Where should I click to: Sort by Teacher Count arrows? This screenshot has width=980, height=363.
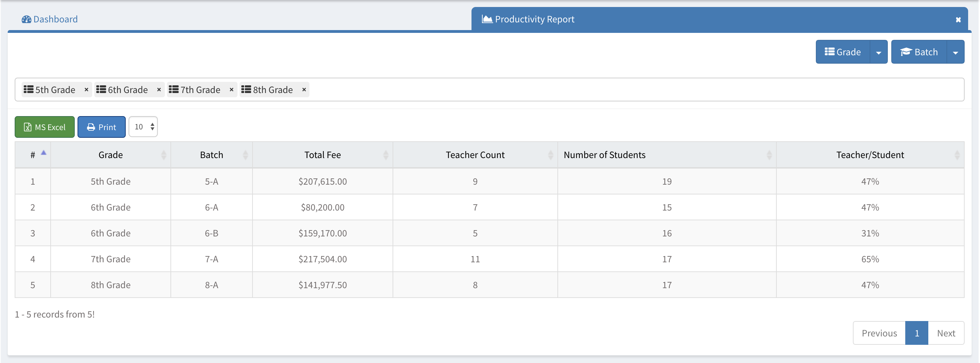click(x=550, y=155)
